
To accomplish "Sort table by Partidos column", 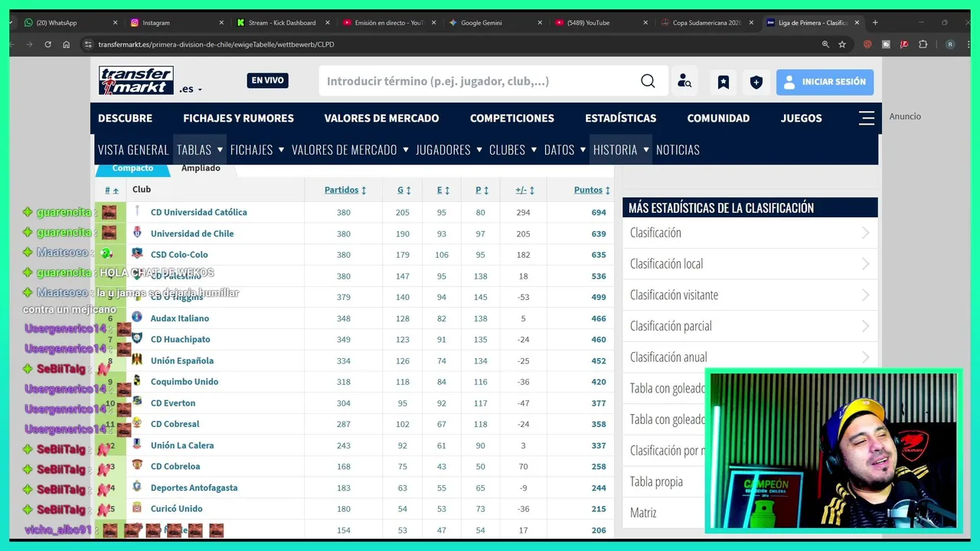I will [345, 190].
